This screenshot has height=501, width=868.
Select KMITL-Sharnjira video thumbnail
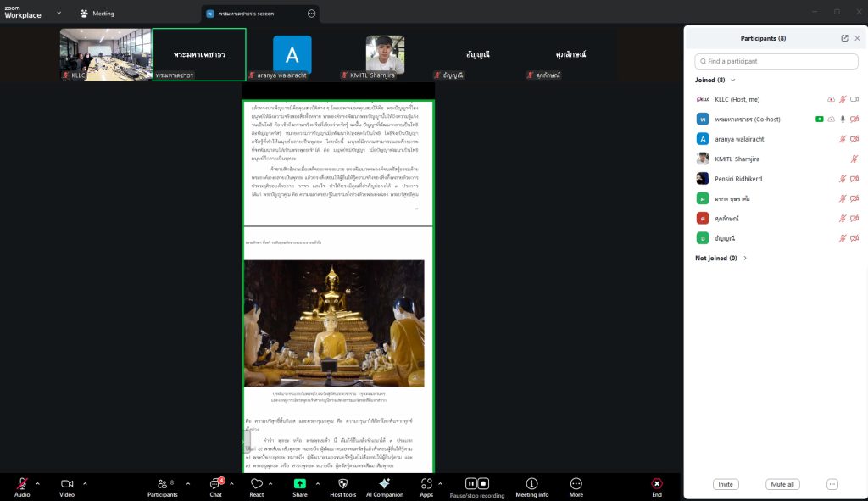385,55
